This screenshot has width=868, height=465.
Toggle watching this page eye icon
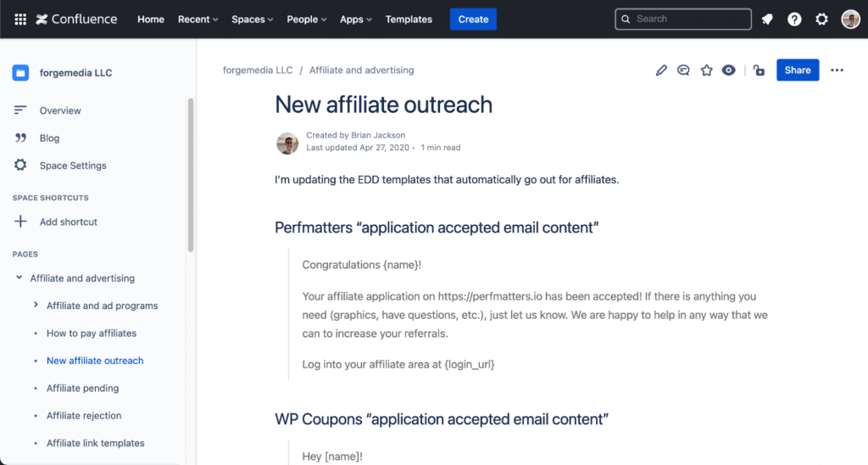click(728, 70)
